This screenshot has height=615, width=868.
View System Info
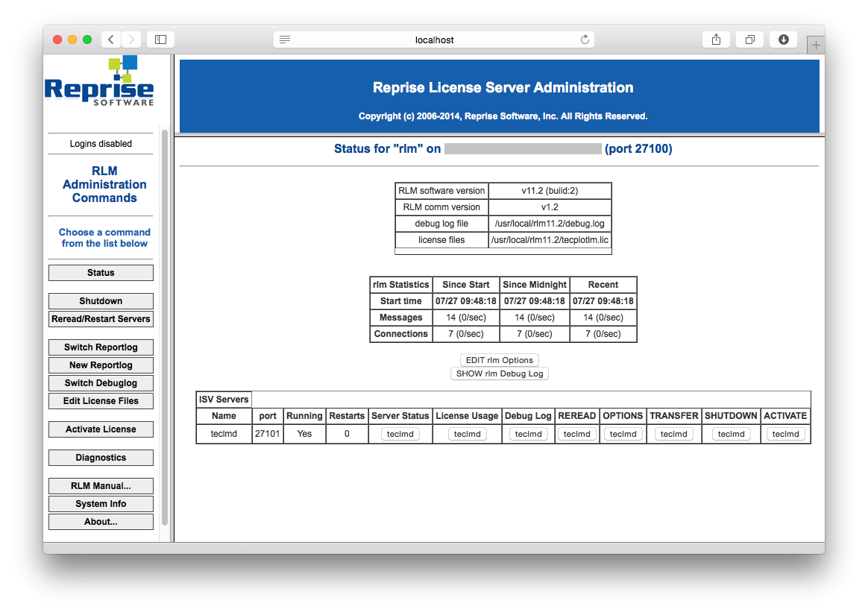(101, 504)
